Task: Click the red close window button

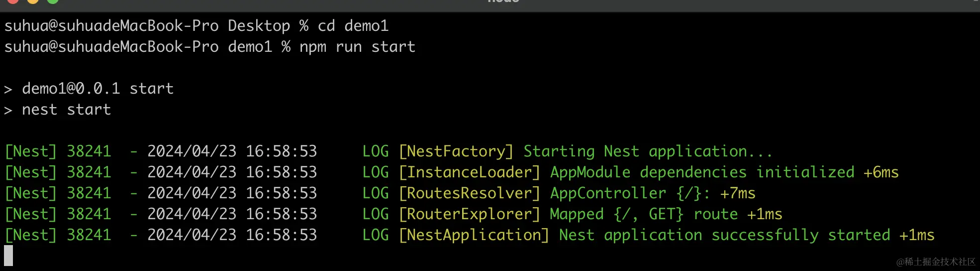Action: (13, 1)
